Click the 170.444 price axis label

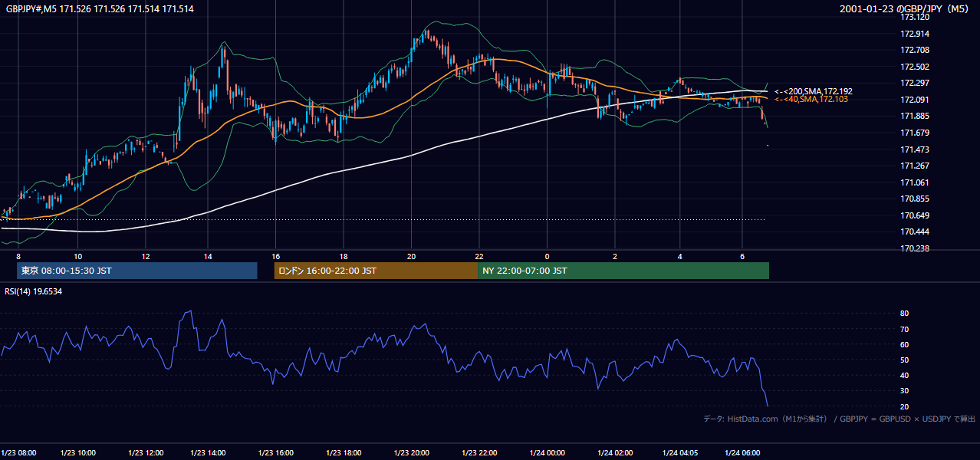click(x=914, y=232)
